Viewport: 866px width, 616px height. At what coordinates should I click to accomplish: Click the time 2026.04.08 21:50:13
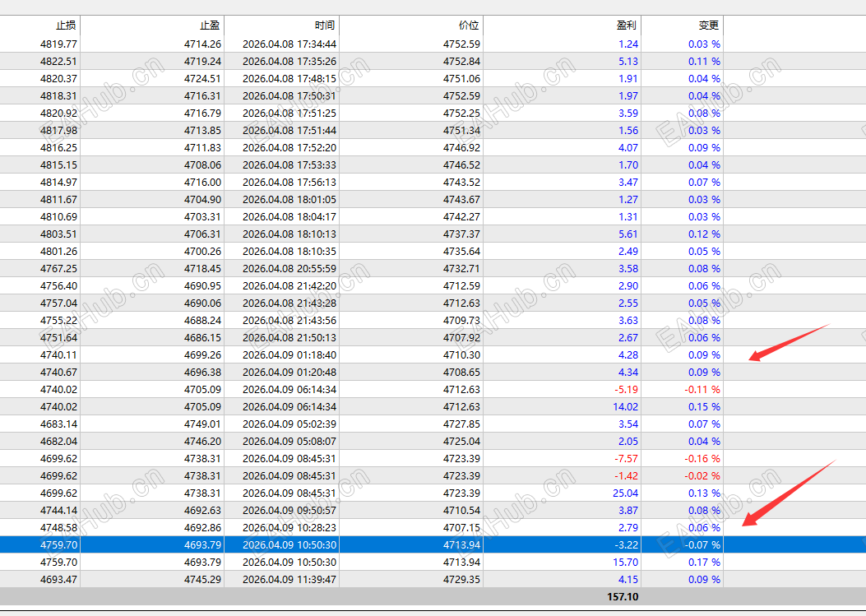pyautogui.click(x=289, y=337)
